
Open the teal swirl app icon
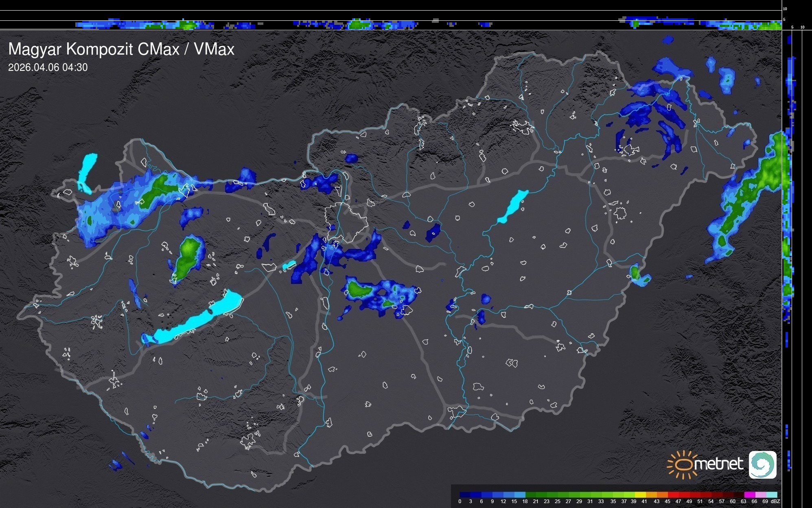coord(762,465)
